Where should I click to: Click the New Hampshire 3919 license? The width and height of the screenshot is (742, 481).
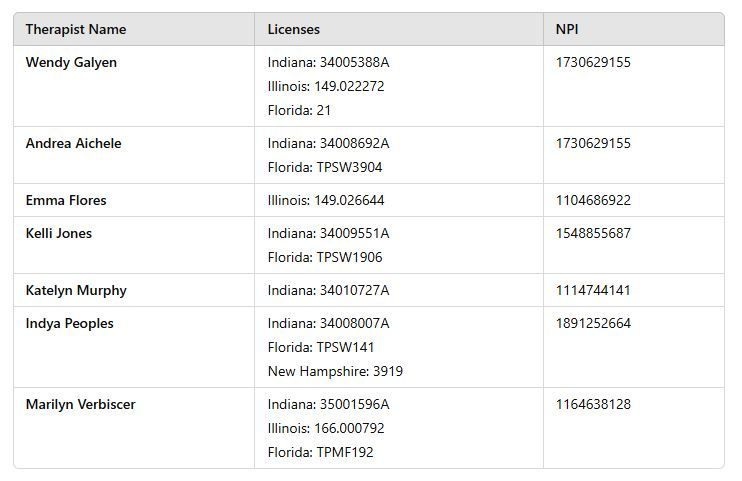(x=335, y=371)
